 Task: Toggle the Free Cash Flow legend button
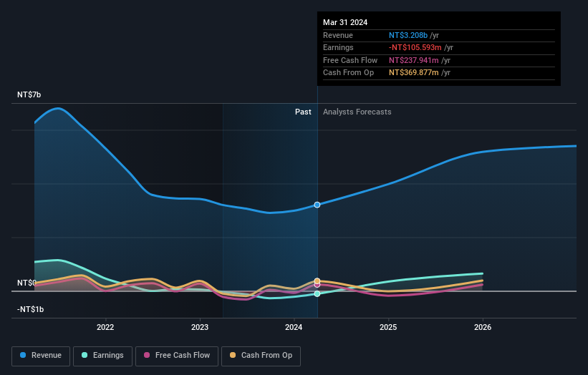pos(177,356)
